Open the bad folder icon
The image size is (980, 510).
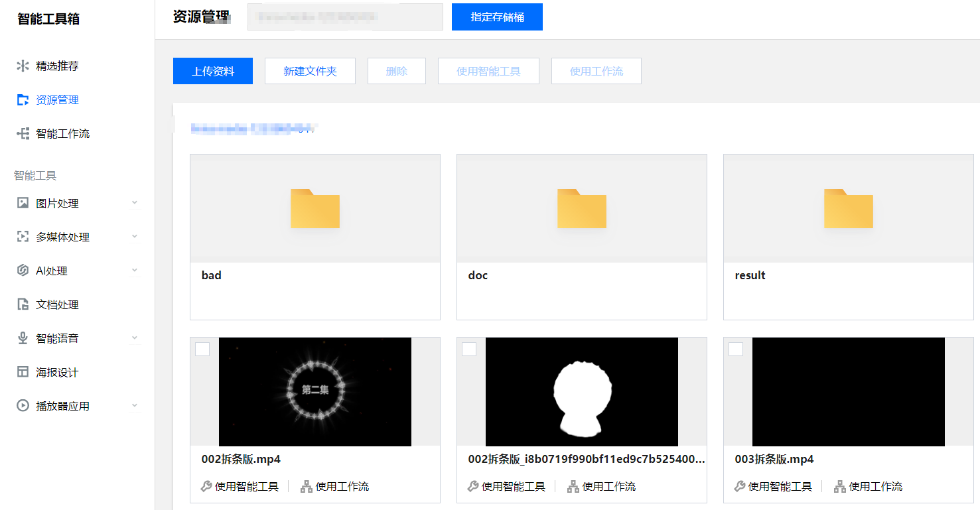[x=315, y=208]
